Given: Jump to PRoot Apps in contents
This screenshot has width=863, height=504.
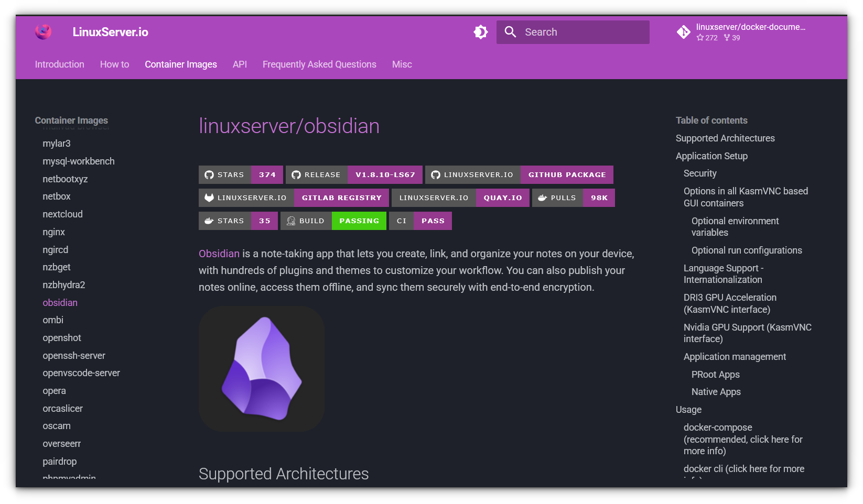Looking at the screenshot, I should tap(716, 375).
